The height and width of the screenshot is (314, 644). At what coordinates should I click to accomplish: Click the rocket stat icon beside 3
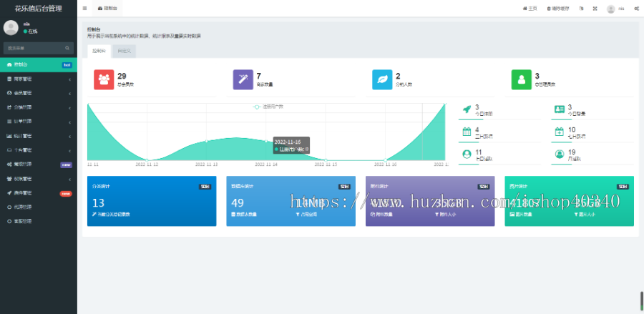click(467, 109)
